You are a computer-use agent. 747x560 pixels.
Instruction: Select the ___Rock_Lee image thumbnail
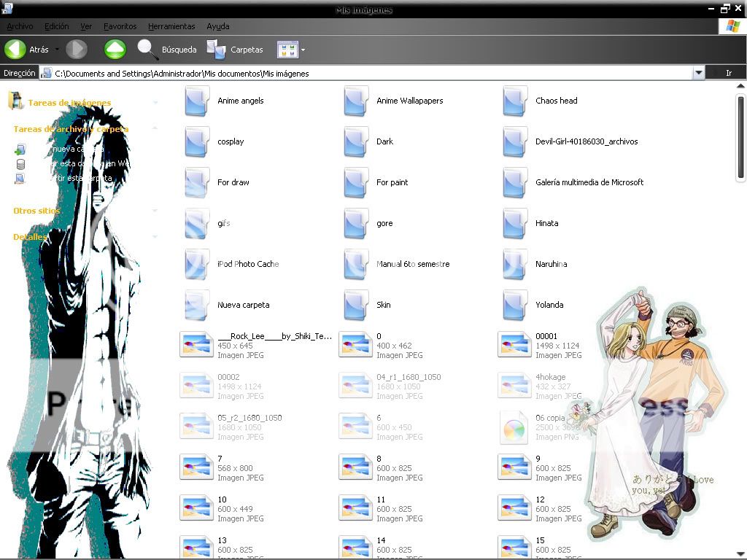(196, 344)
